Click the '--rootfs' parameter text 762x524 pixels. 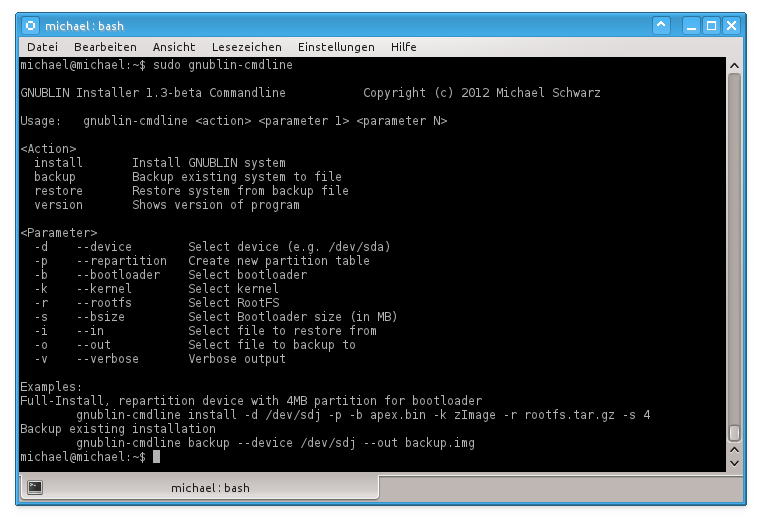[104, 303]
